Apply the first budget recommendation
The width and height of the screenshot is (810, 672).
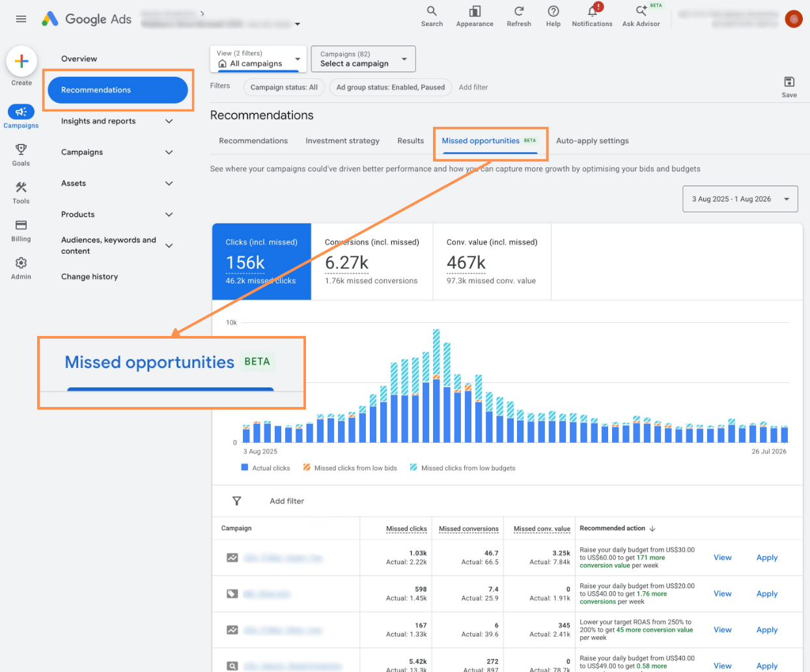click(x=767, y=558)
